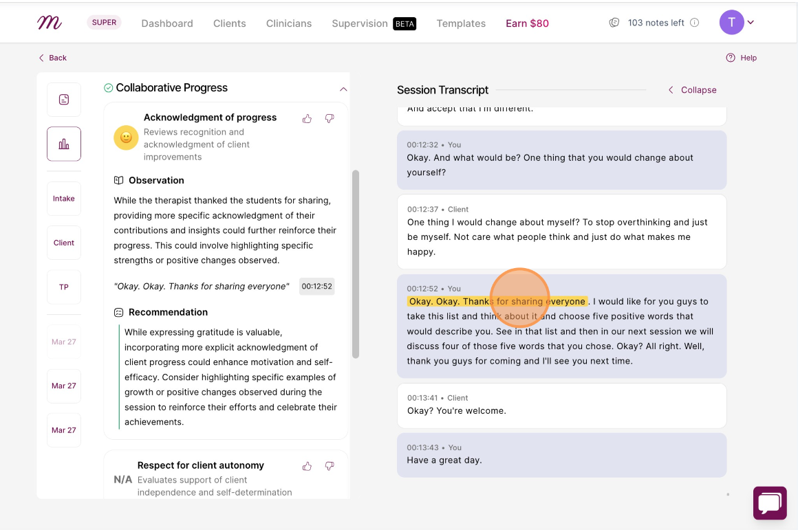Screen dimensions: 798x532
Task: Select the bar chart analytics sidebar icon
Action: coord(63,144)
